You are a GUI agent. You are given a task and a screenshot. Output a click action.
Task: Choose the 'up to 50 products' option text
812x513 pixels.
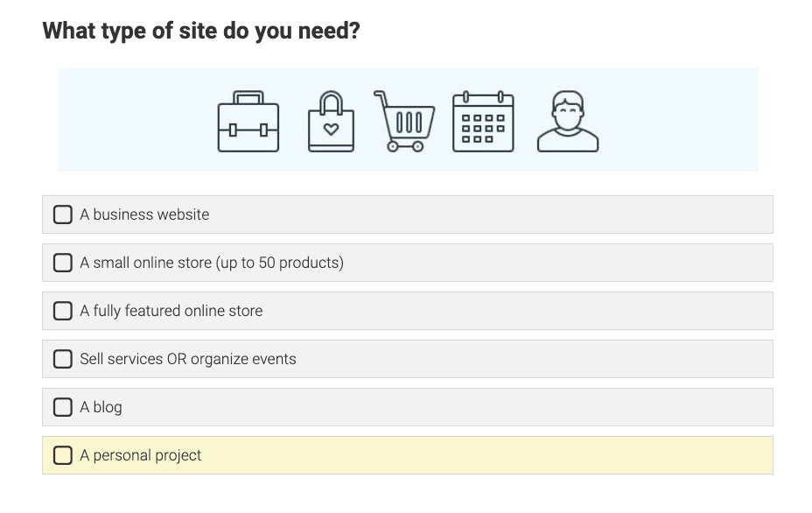(280, 263)
